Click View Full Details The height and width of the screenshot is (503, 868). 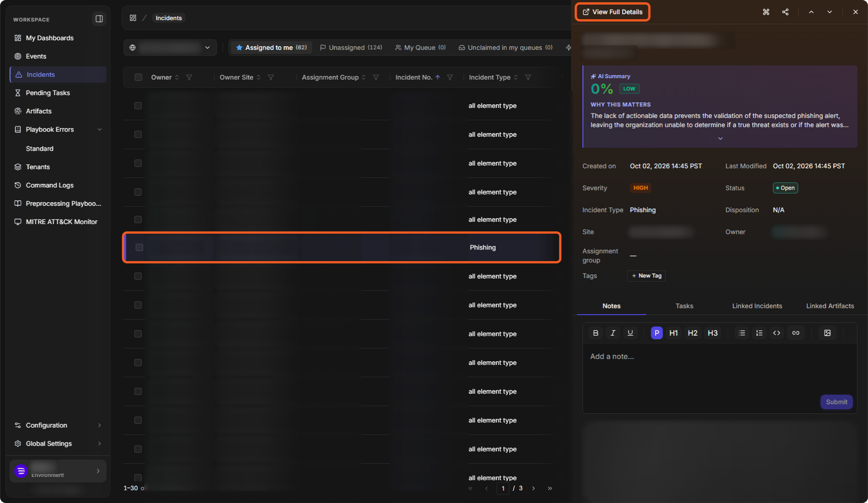coord(613,12)
